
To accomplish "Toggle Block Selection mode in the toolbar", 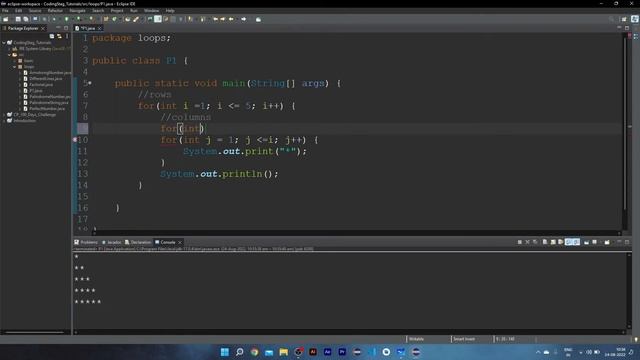I will (x=173, y=19).
